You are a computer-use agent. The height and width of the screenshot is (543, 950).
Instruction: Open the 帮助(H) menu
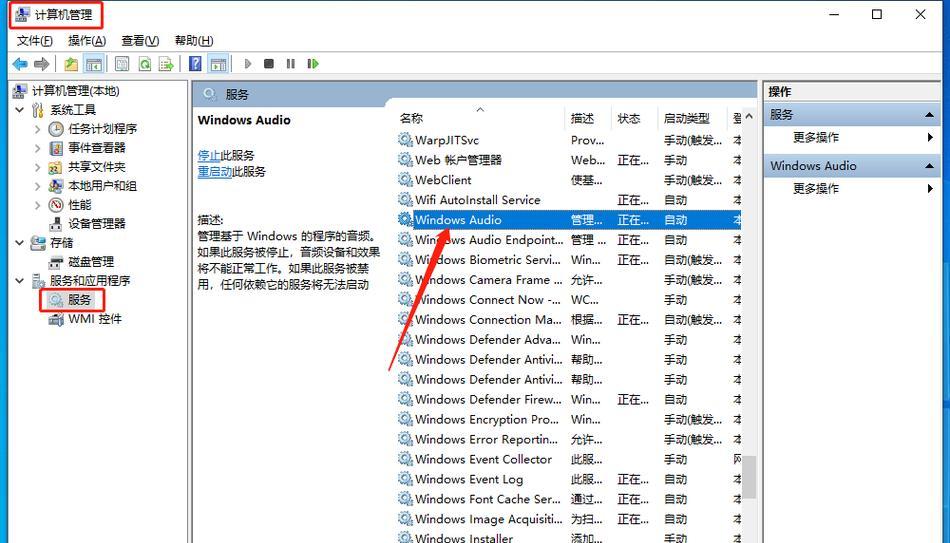(194, 41)
